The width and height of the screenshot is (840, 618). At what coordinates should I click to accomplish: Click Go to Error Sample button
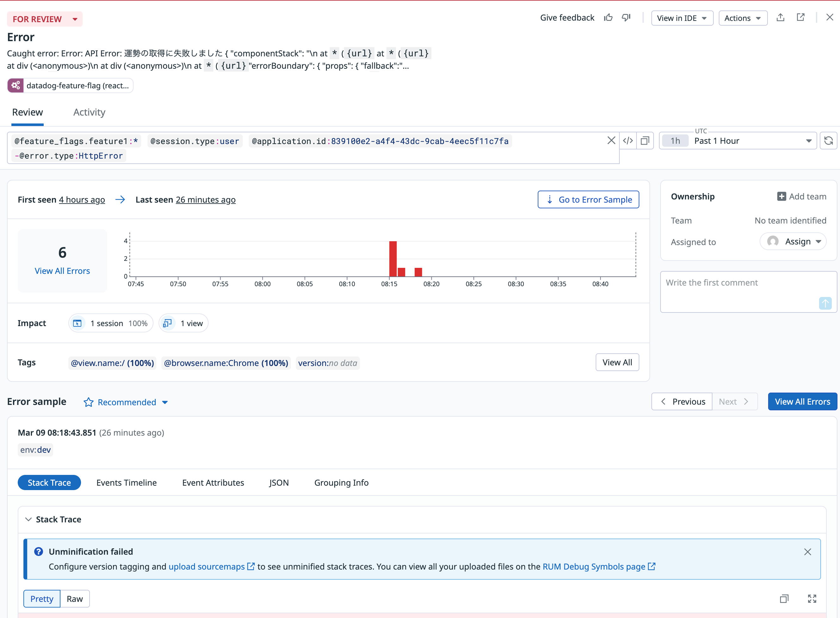pos(588,199)
